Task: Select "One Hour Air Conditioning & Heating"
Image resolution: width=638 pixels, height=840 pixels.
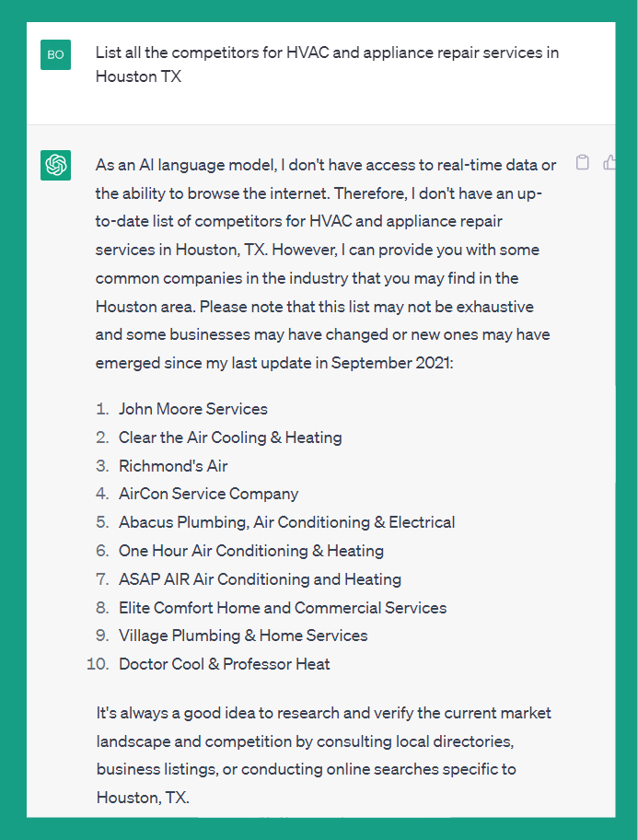Action: click(251, 551)
